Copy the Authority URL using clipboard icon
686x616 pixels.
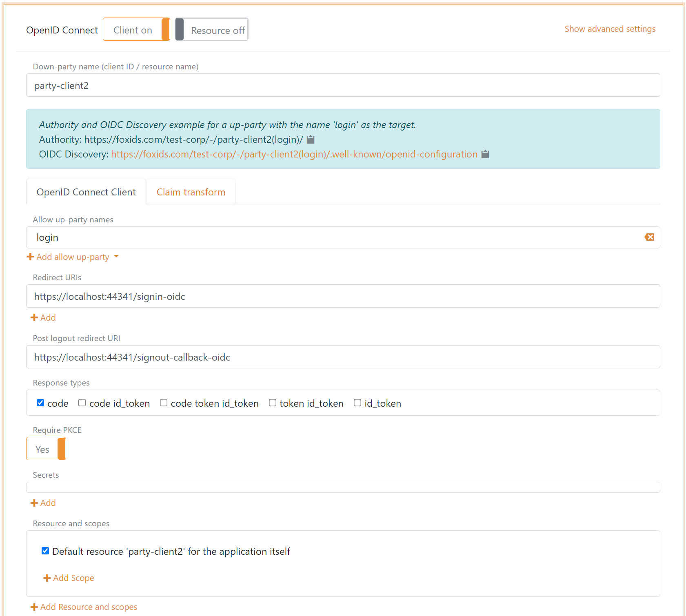pyautogui.click(x=310, y=140)
